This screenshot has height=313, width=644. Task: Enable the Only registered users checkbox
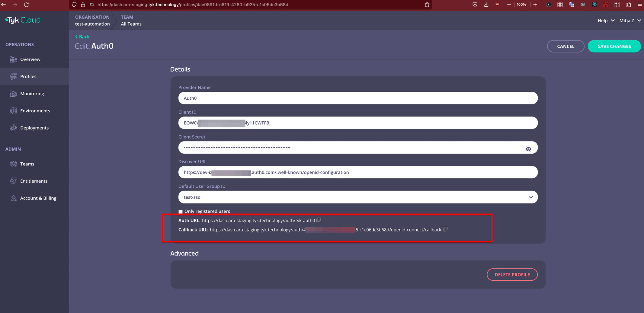coord(181,212)
